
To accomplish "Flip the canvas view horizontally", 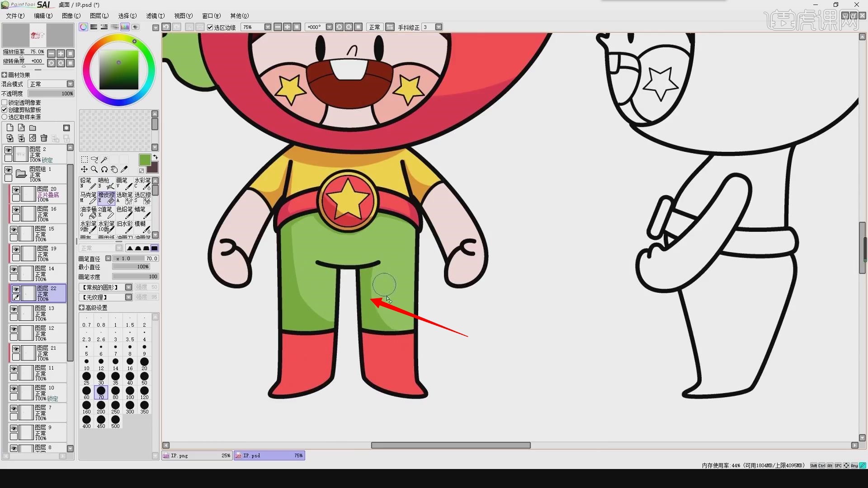I will [x=390, y=27].
